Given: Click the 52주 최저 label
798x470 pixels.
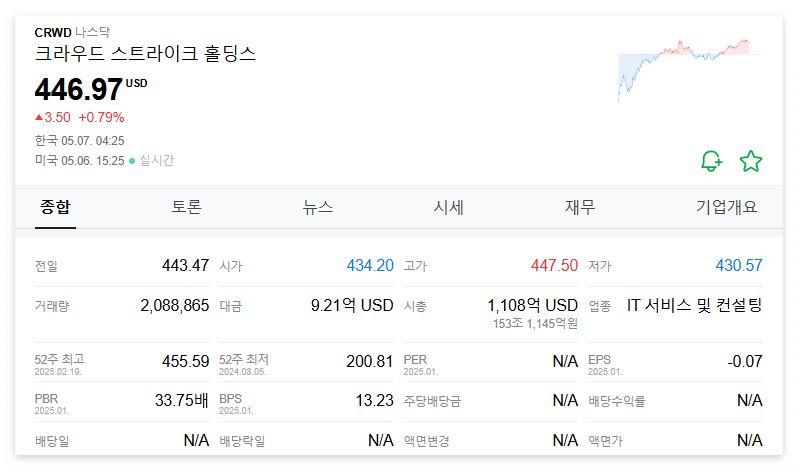Looking at the screenshot, I should click(244, 360).
